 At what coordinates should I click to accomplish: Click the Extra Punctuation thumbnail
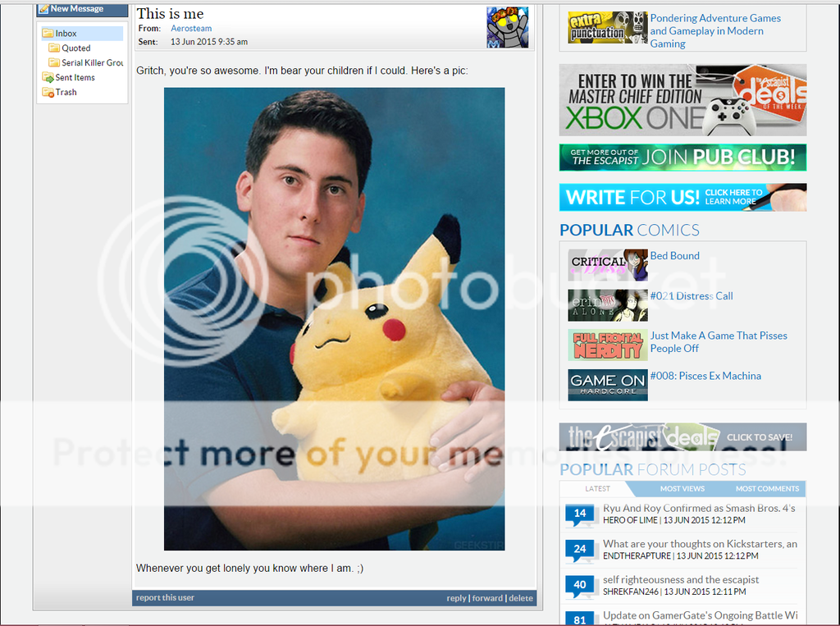608,27
